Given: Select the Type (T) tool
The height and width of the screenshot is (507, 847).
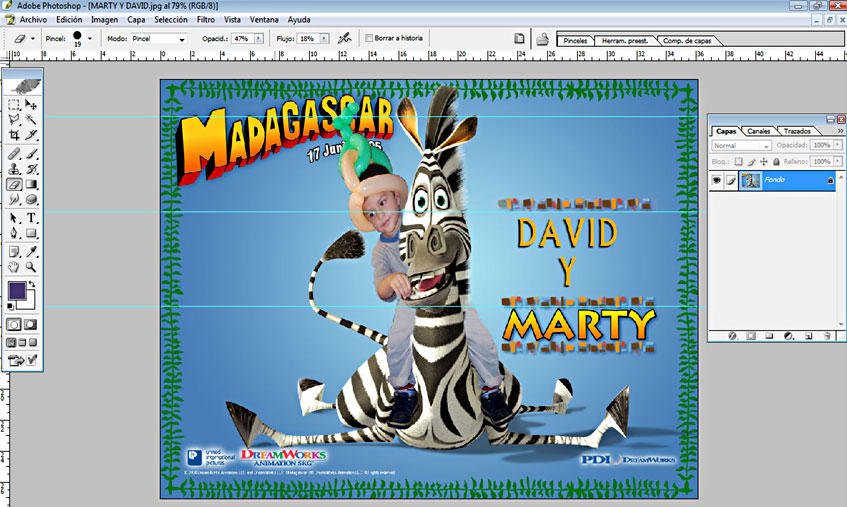Looking at the screenshot, I should 31,218.
